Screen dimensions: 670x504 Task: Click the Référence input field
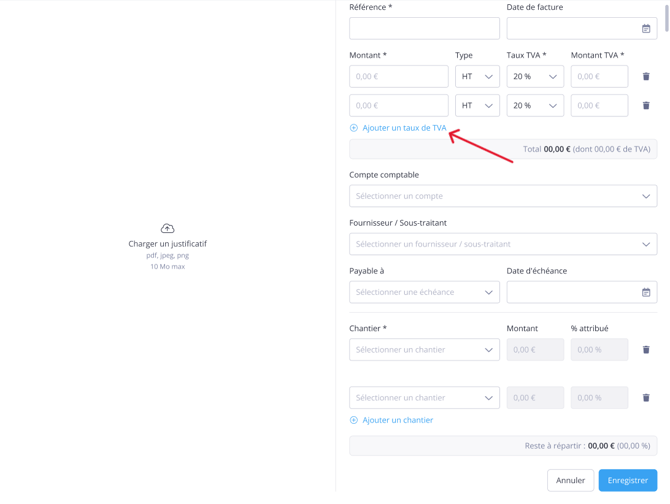click(x=424, y=29)
